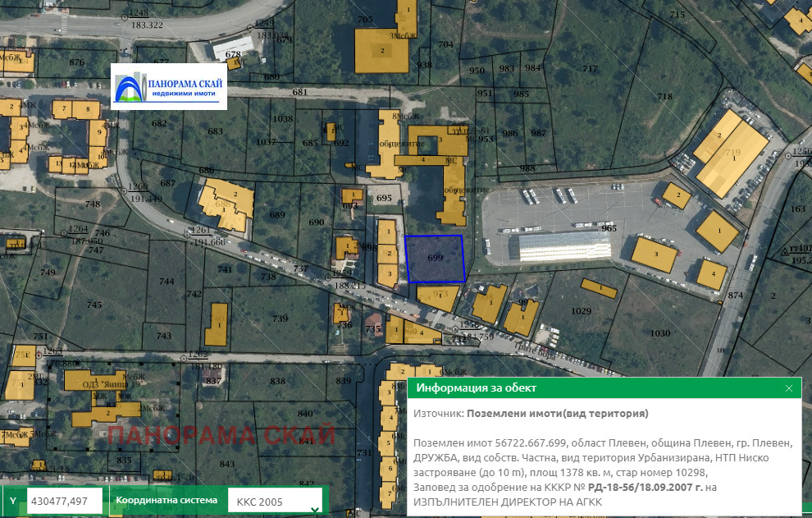
Task: Click the Панорама Скай logo
Action: point(168,86)
